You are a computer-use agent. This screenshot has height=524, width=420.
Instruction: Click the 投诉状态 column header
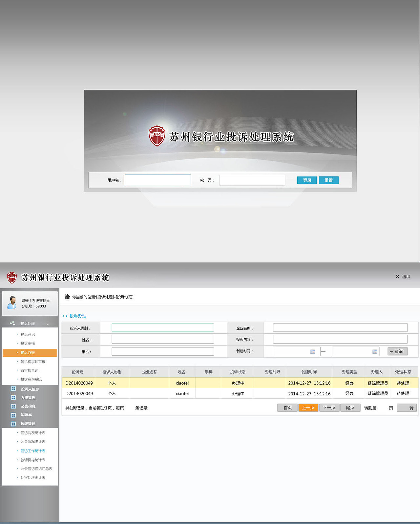(238, 372)
